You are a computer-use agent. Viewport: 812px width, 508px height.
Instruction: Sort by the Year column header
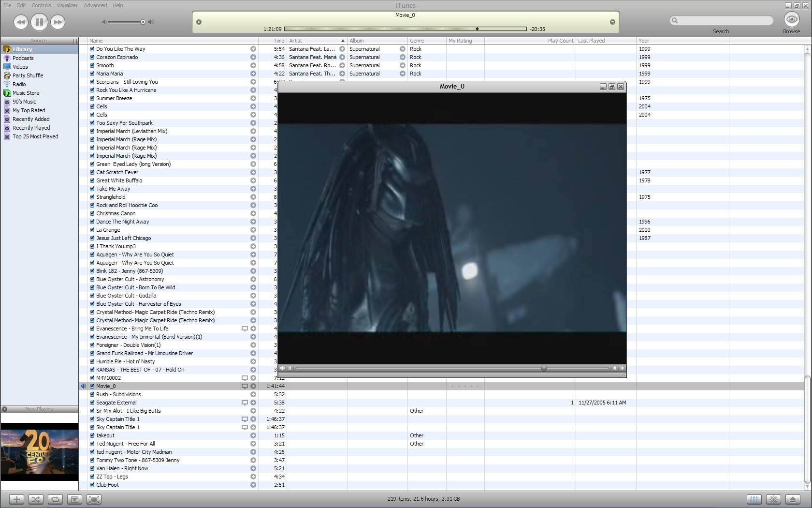point(682,41)
